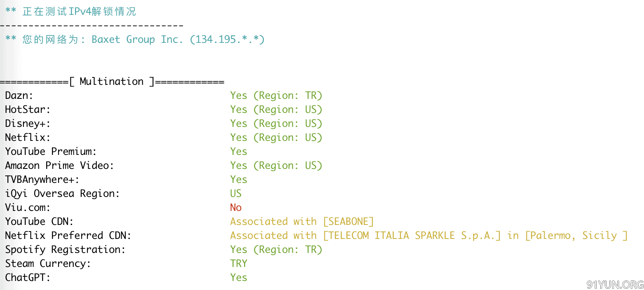
Task: Click the Disney+ label
Action: point(28,124)
